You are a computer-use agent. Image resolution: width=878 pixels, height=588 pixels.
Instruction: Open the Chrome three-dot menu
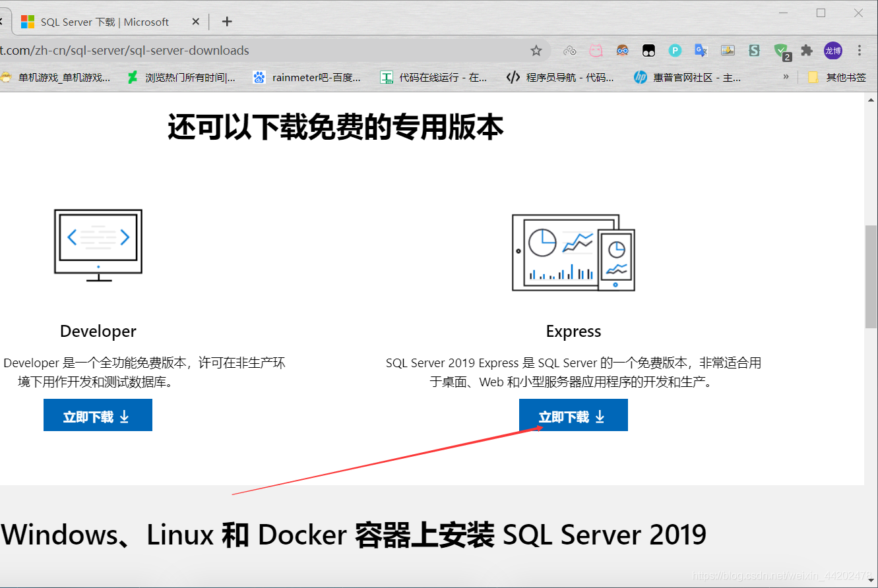click(859, 51)
